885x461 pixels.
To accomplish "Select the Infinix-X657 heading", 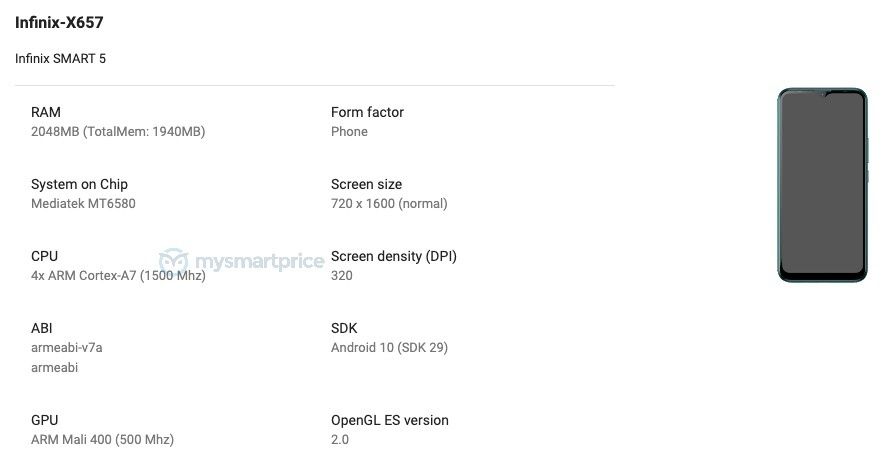I will coord(59,23).
